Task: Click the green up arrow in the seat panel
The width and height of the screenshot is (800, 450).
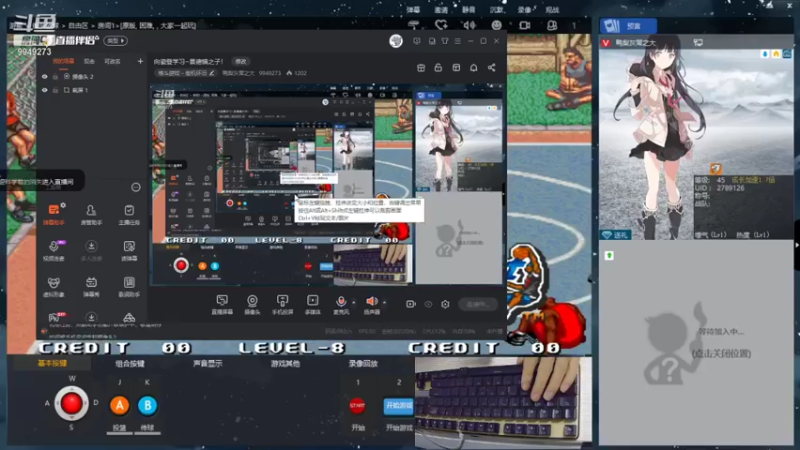Action: (x=609, y=255)
